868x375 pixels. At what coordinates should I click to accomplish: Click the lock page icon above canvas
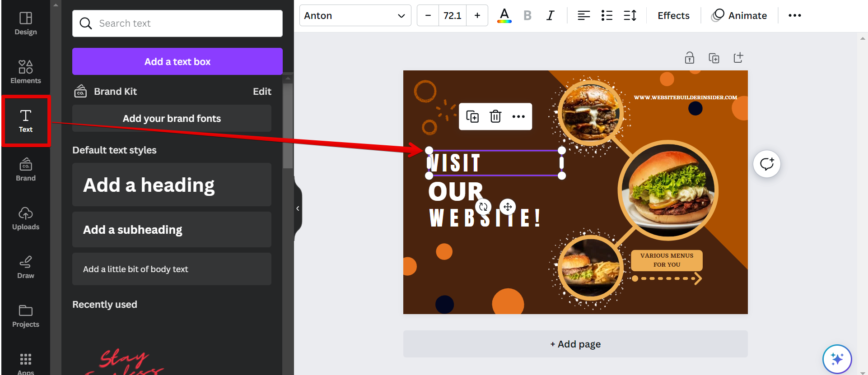click(689, 58)
